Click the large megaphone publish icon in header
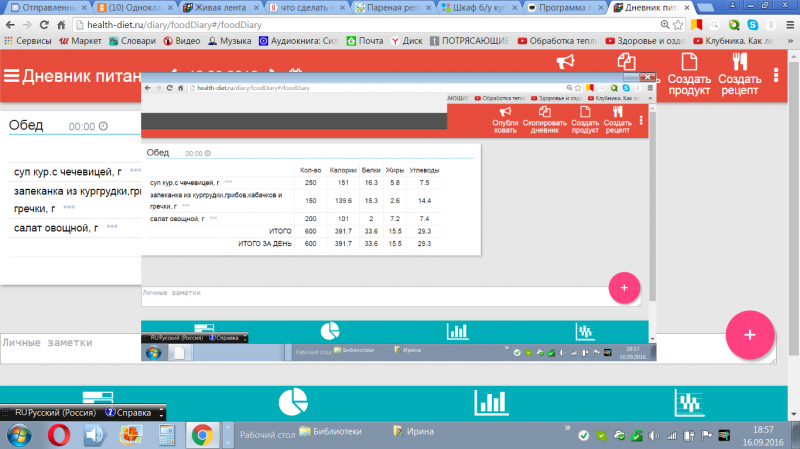This screenshot has height=449, width=800. tap(566, 62)
